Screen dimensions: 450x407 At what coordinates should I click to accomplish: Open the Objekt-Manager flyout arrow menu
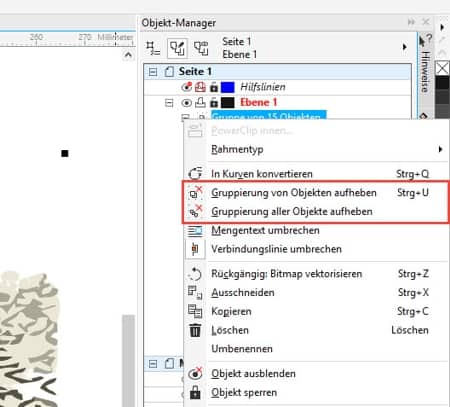click(405, 47)
